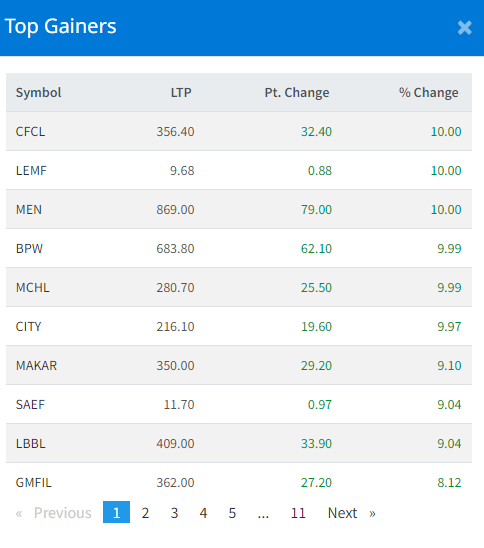Go to pagination page 3
Image resolution: width=484 pixels, height=548 pixels.
pos(174,513)
